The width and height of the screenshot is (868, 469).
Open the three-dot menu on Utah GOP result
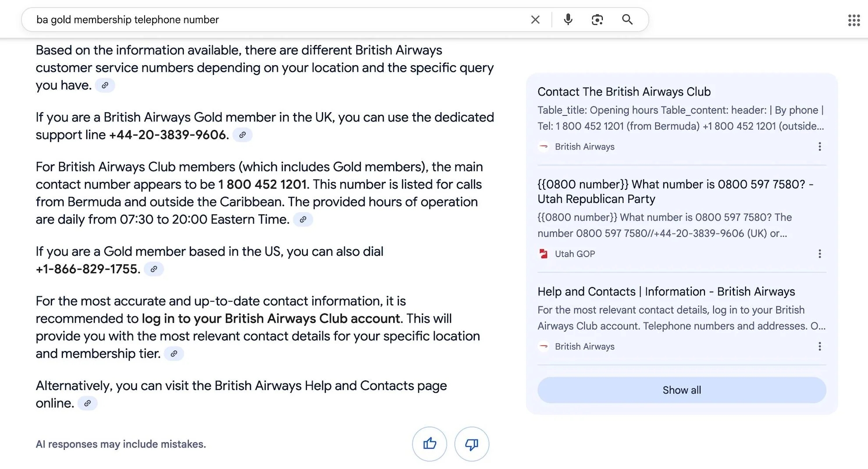pos(820,253)
